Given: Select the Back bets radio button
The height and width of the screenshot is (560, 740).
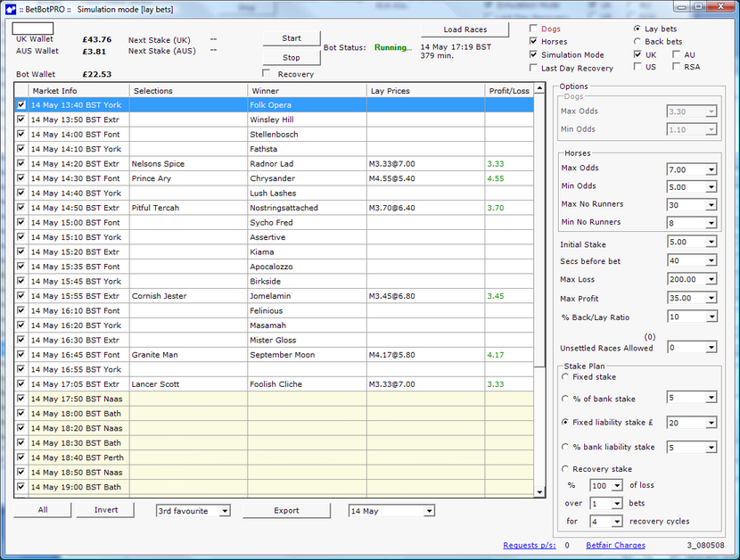Looking at the screenshot, I should coord(637,42).
